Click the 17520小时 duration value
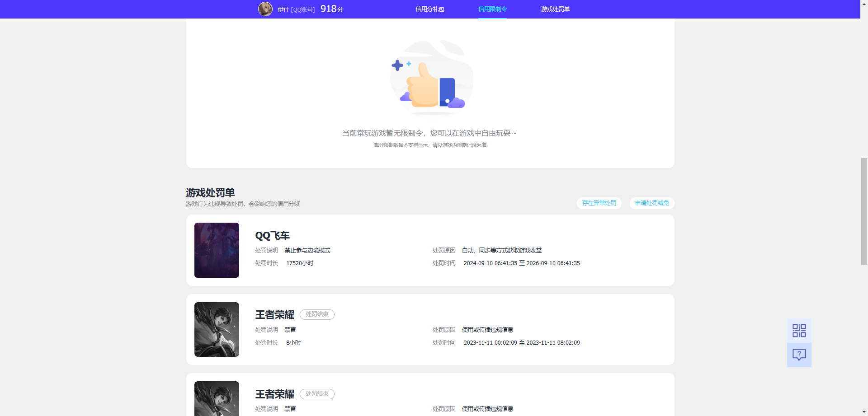Image resolution: width=868 pixels, height=416 pixels. tap(300, 263)
